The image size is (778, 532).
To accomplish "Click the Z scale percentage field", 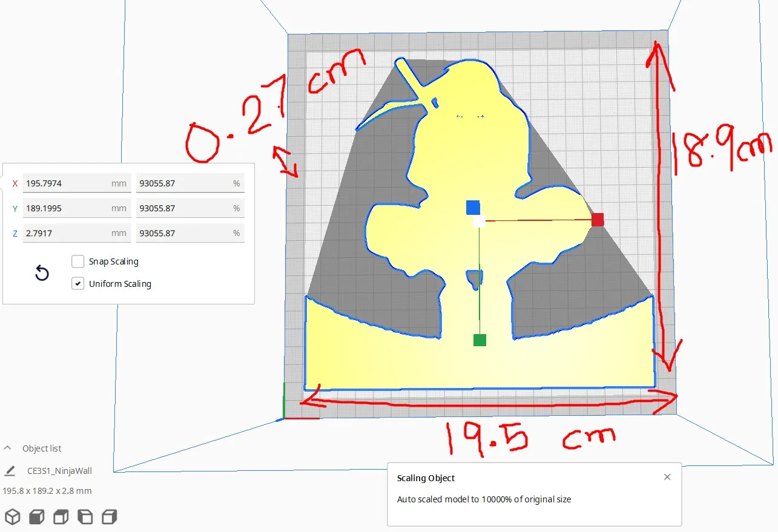I will 182,233.
